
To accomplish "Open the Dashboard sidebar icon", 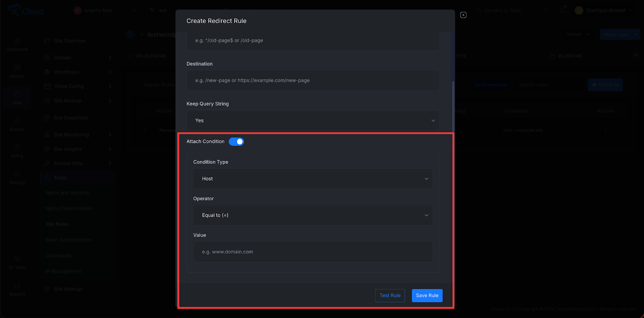I will point(17,43).
